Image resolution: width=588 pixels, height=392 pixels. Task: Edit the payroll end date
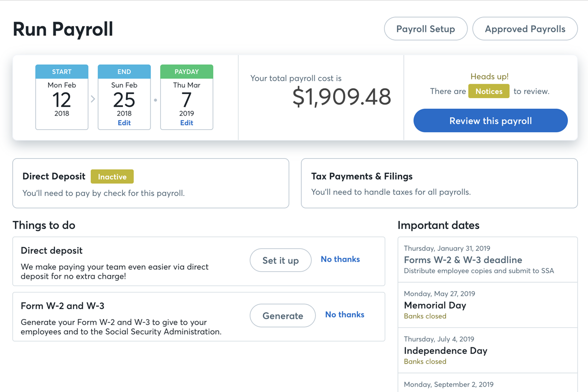coord(124,122)
